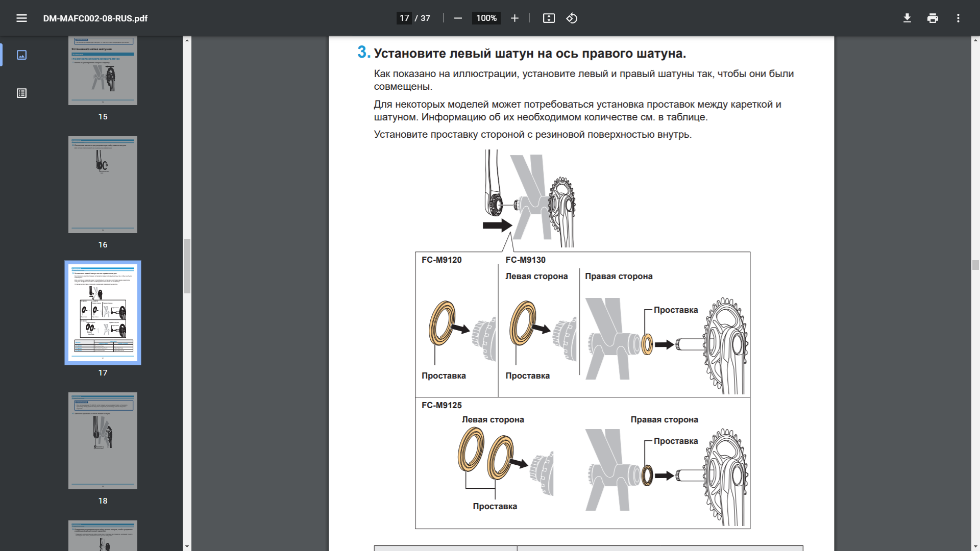The image size is (980, 551).
Task: Print the document
Action: (x=933, y=18)
